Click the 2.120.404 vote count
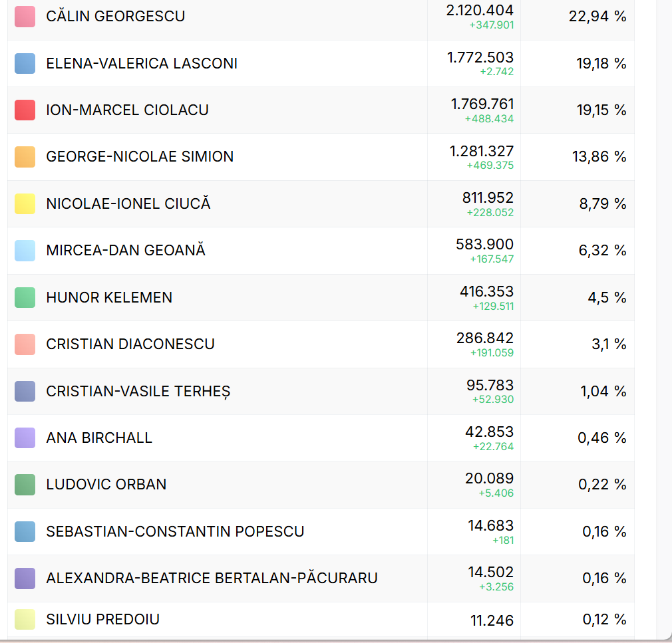 (x=480, y=10)
